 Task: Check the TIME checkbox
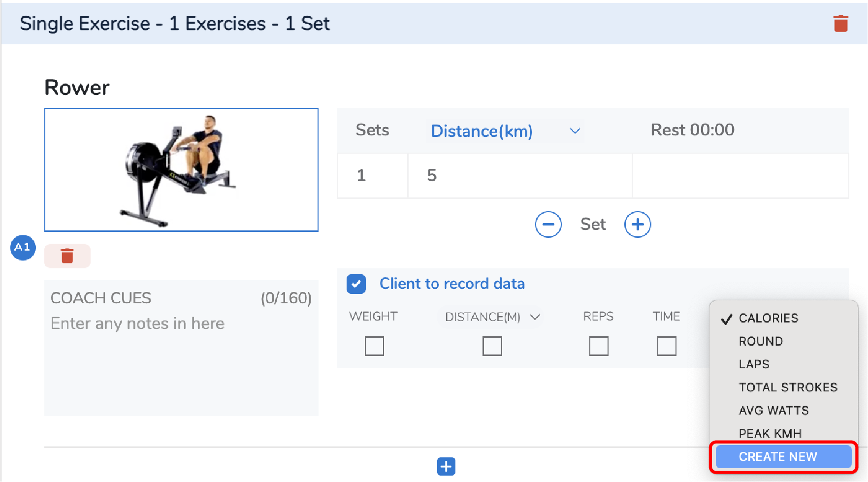point(667,346)
